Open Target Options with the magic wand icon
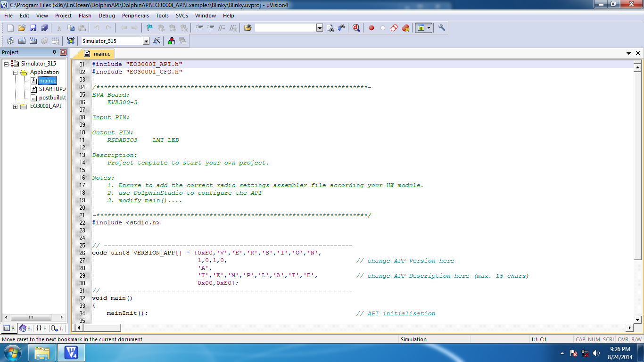The image size is (644, 362). [x=157, y=41]
